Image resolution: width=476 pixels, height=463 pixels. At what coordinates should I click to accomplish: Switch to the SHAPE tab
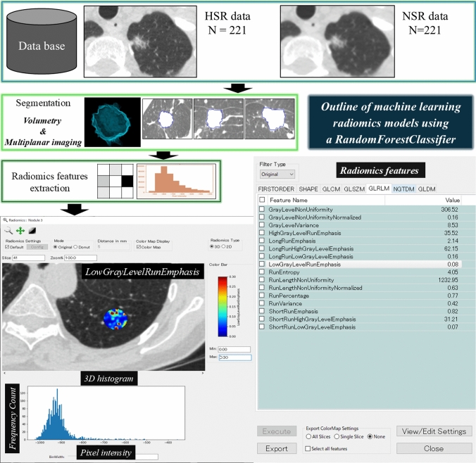(x=308, y=189)
